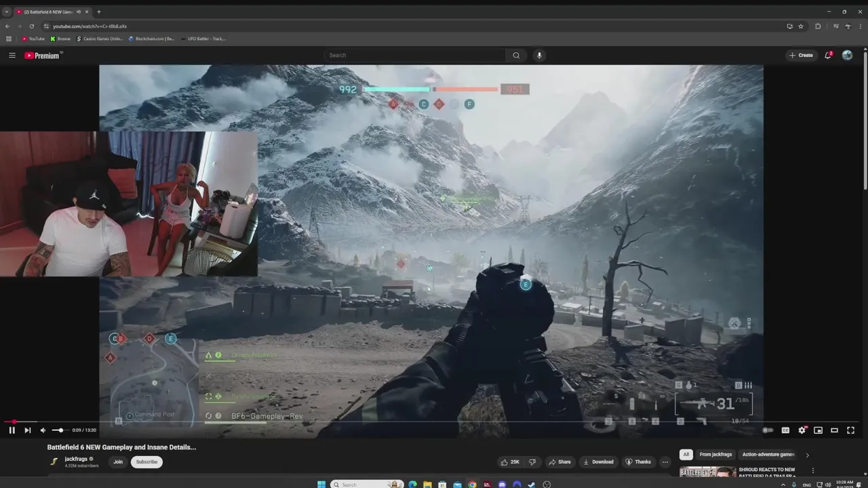This screenshot has width=868, height=488.
Task: Select the 'All' filter chip
Action: (x=686, y=455)
